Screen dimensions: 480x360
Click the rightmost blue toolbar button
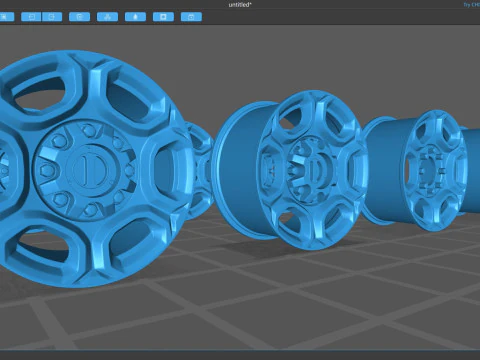[191, 17]
